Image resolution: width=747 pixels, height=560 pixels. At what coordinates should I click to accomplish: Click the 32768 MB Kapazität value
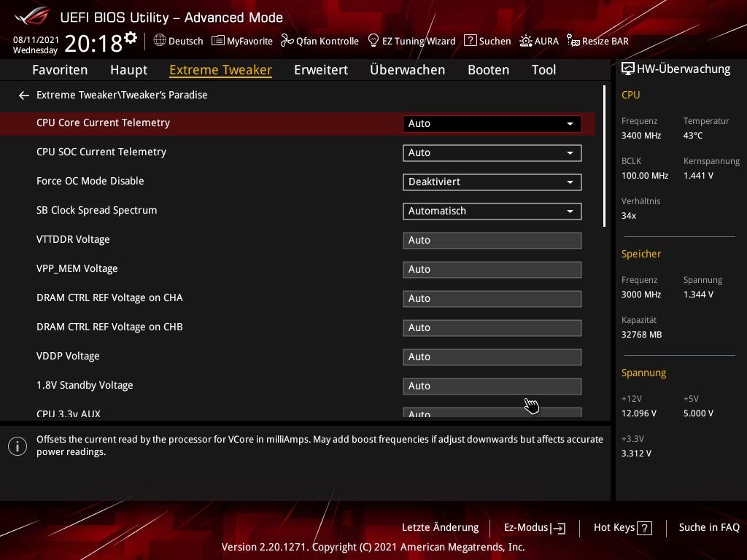click(x=642, y=335)
